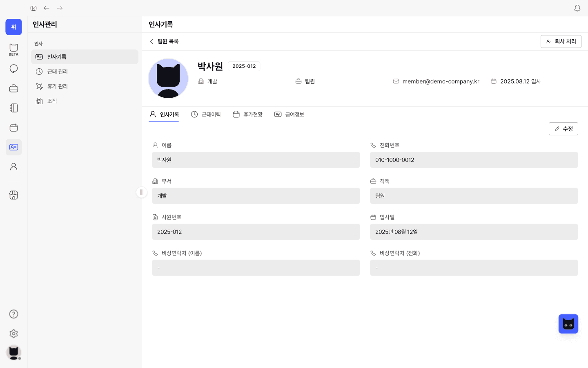This screenshot has height=368, width=588.
Task: Select the HR ID card icon in left rail
Action: tap(13, 147)
